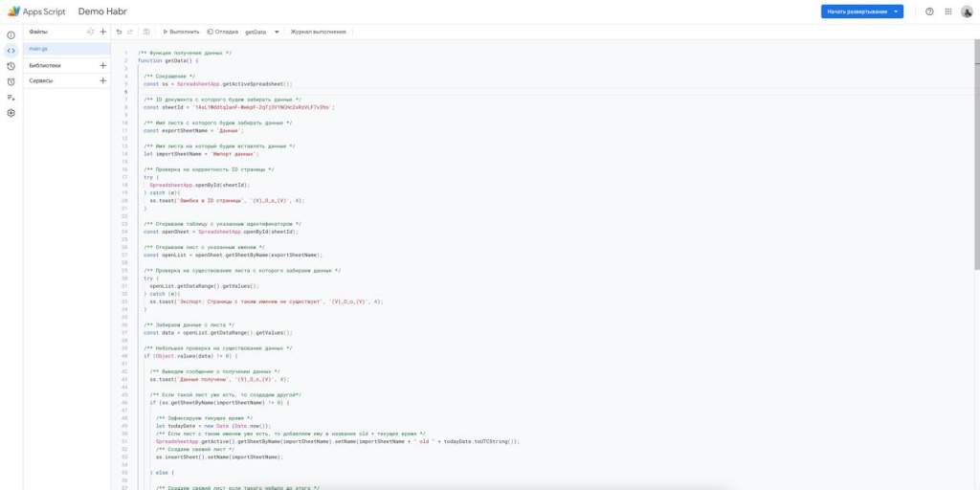Open the Project History icon in sidebar
Viewport: 980px width, 490px height.
pos(11,66)
